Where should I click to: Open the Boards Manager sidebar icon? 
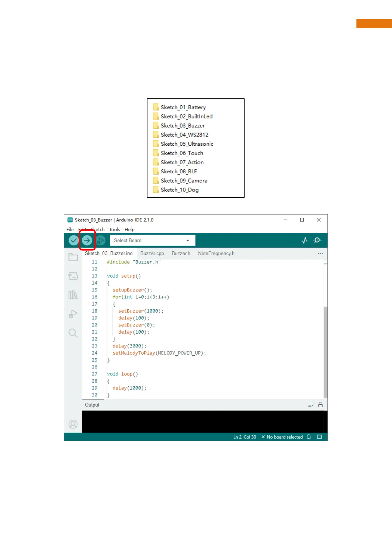[73, 276]
